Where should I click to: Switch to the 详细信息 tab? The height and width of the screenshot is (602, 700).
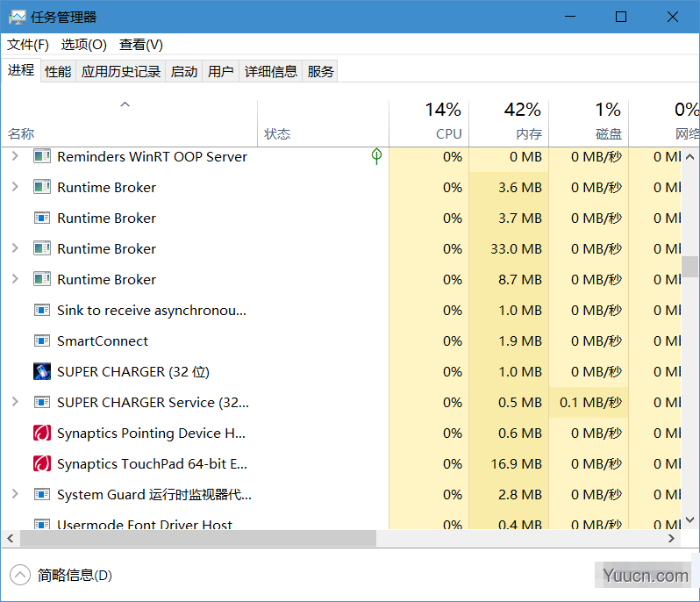click(271, 71)
